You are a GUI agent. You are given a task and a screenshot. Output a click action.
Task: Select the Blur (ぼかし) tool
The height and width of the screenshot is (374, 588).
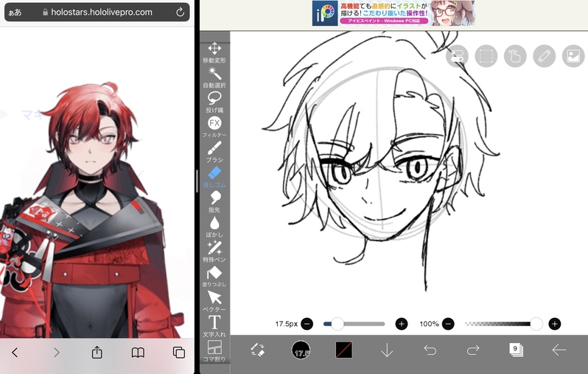[214, 226]
